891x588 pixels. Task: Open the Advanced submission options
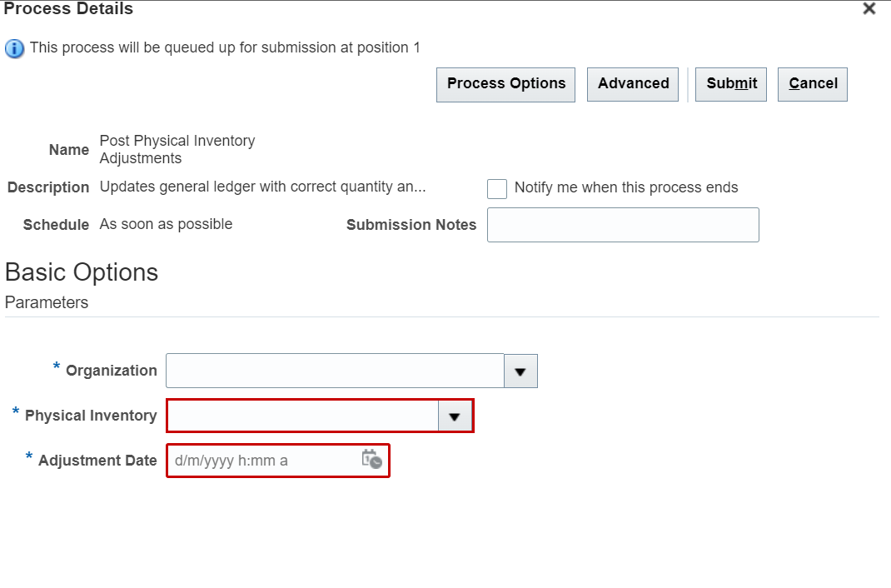tap(633, 84)
